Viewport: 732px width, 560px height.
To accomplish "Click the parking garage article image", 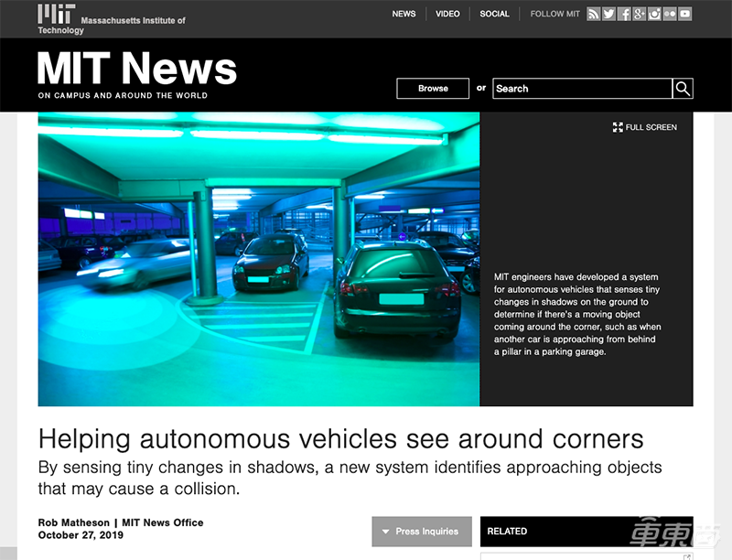I will (x=259, y=259).
